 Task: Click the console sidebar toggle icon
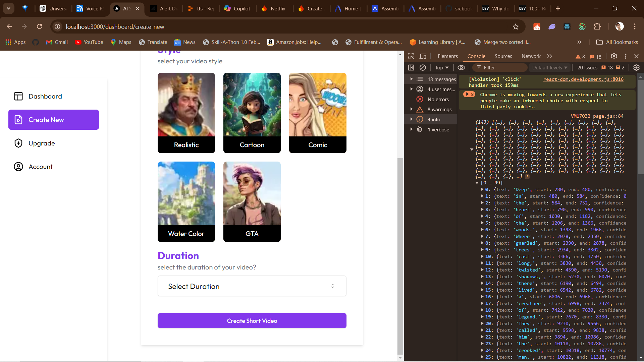411,68
